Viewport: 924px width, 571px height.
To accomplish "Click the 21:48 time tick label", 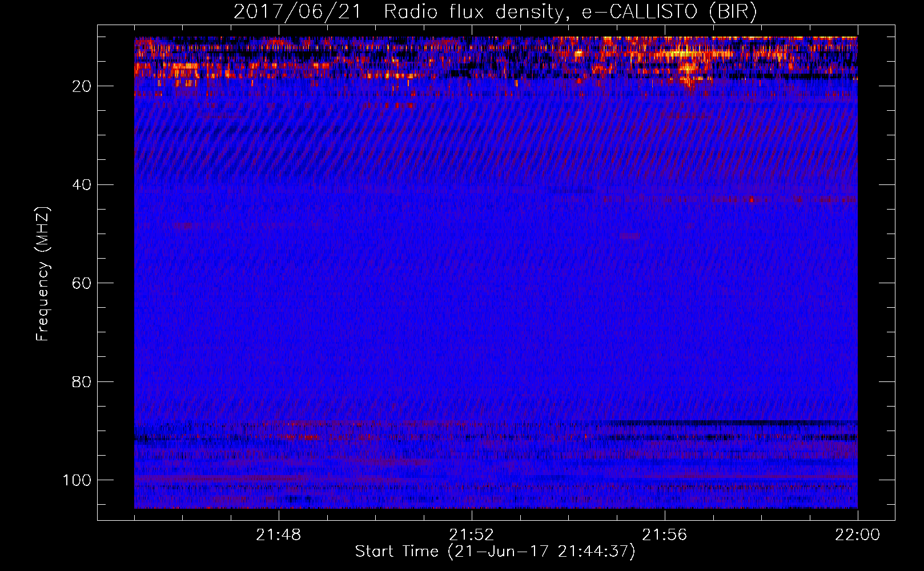I will (x=279, y=535).
